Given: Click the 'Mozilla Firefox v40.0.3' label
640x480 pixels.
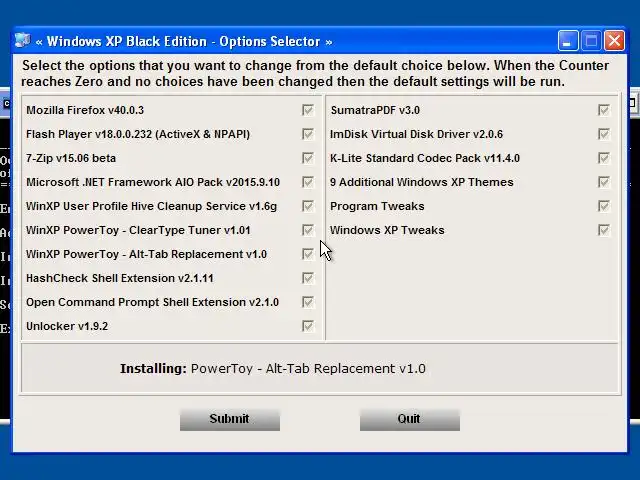Looking at the screenshot, I should [x=85, y=110].
